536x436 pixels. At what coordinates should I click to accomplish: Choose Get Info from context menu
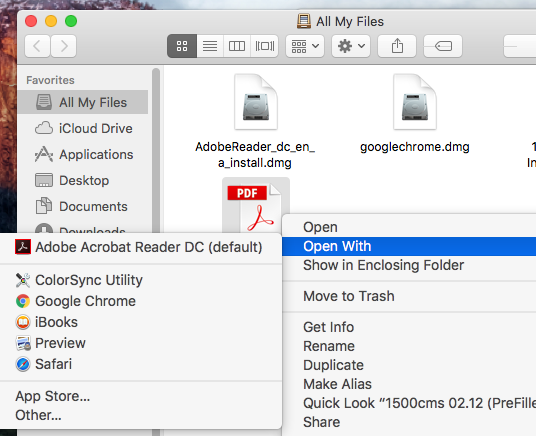tap(409, 327)
